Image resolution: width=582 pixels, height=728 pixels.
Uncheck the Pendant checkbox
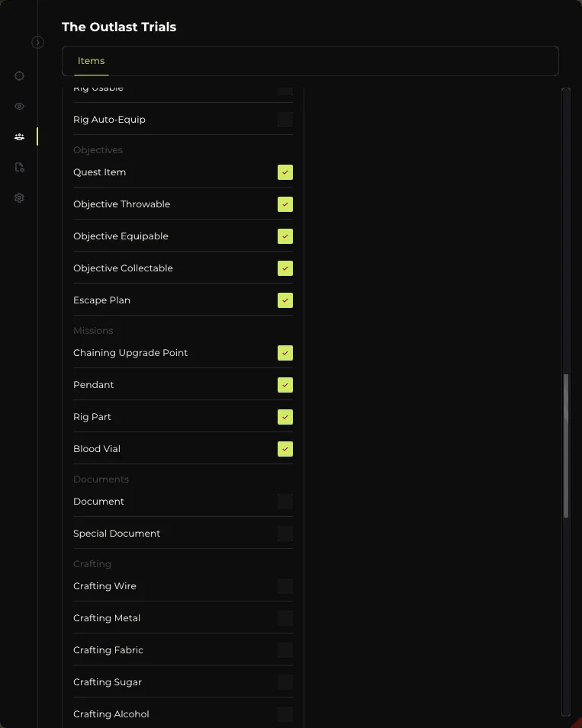tap(285, 385)
